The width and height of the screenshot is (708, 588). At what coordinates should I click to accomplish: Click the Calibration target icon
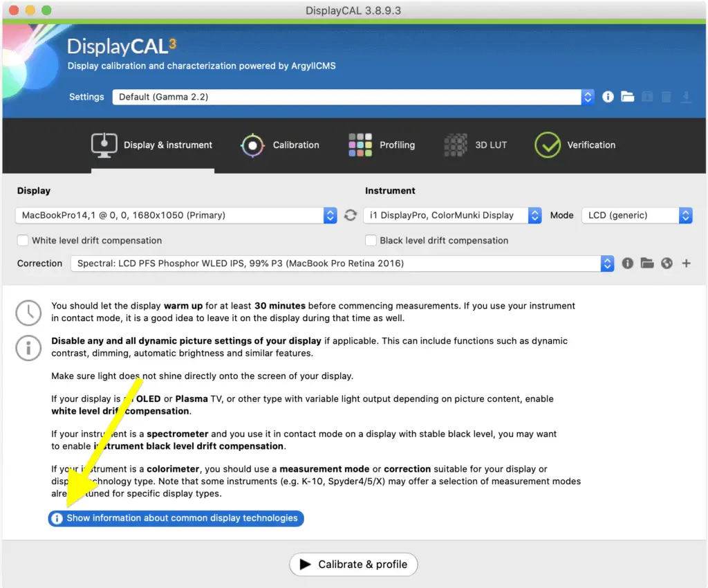pos(252,145)
